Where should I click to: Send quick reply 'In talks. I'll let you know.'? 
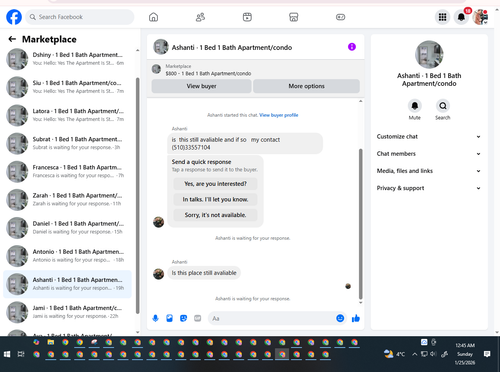coord(215,199)
